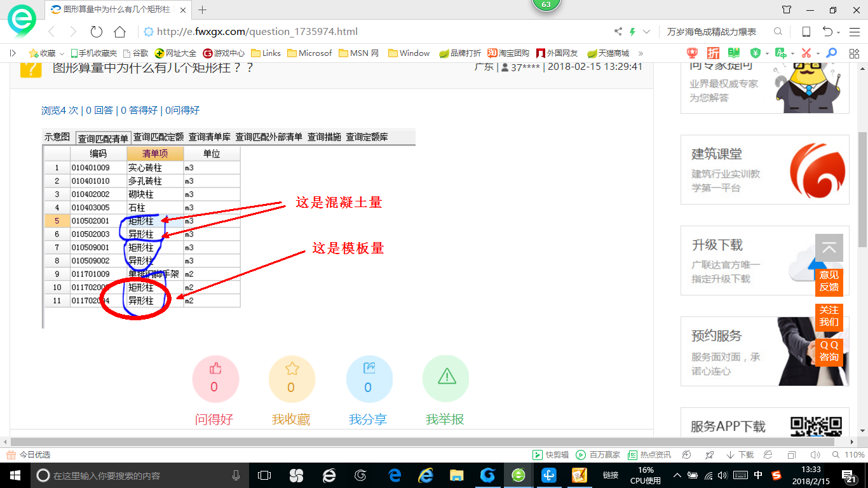This screenshot has height=488, width=868.
Task: Close the 图形算量 browser tab
Action: click(184, 10)
